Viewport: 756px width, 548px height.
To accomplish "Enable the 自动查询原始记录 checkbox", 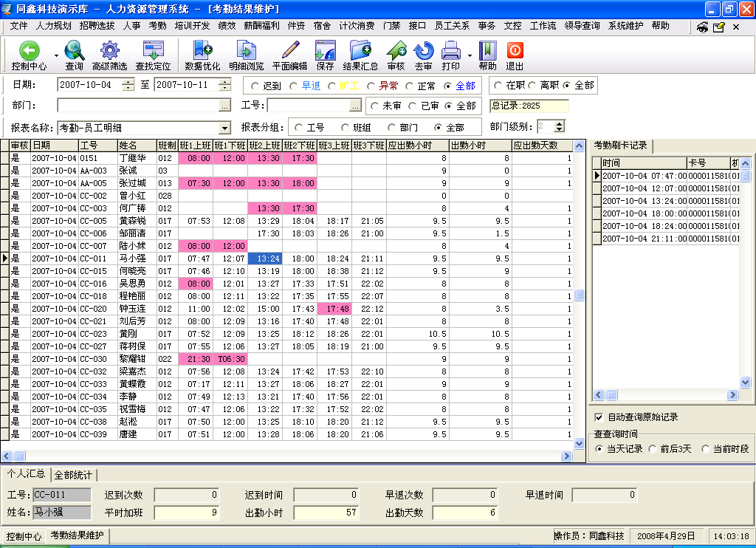I will point(599,417).
